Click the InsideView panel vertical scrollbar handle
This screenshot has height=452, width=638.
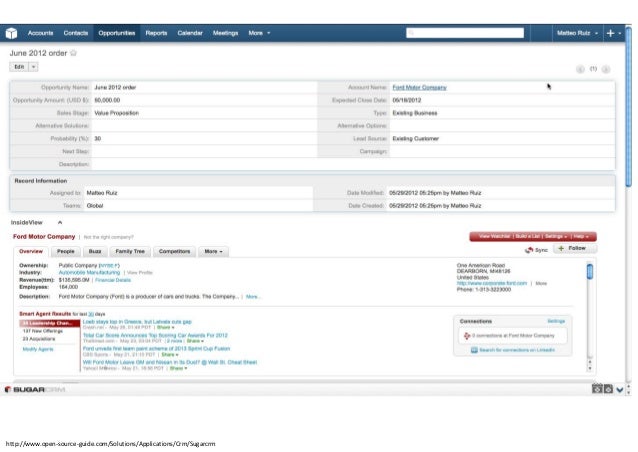pos(590,271)
